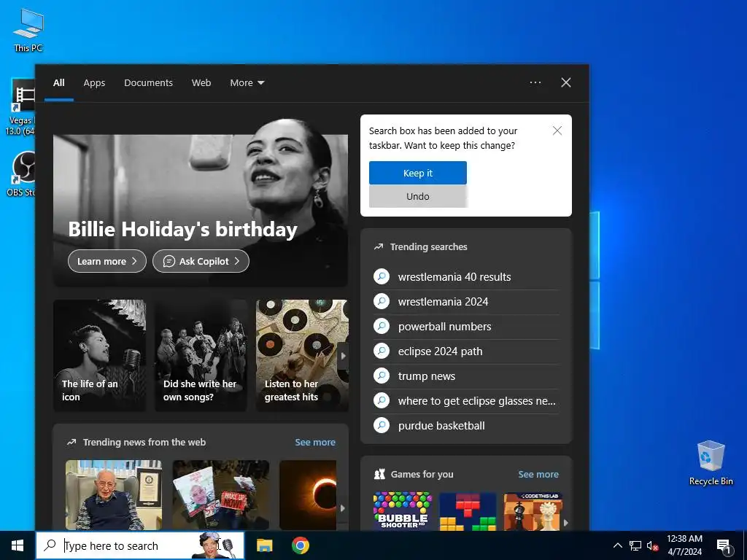The width and height of the screenshot is (747, 560).
Task: Switch to the Documents search tab
Action: 148,83
